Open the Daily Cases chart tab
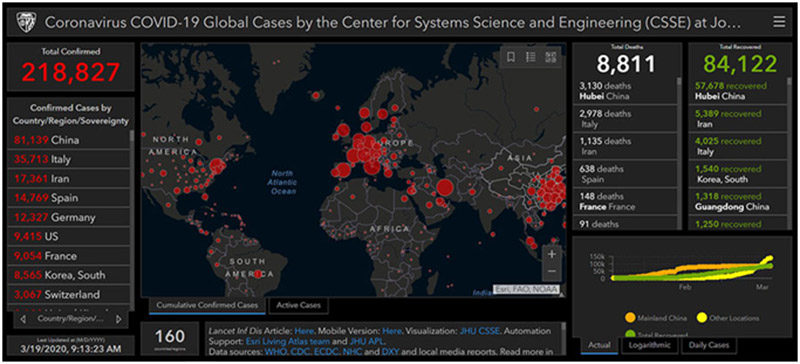 [710, 345]
